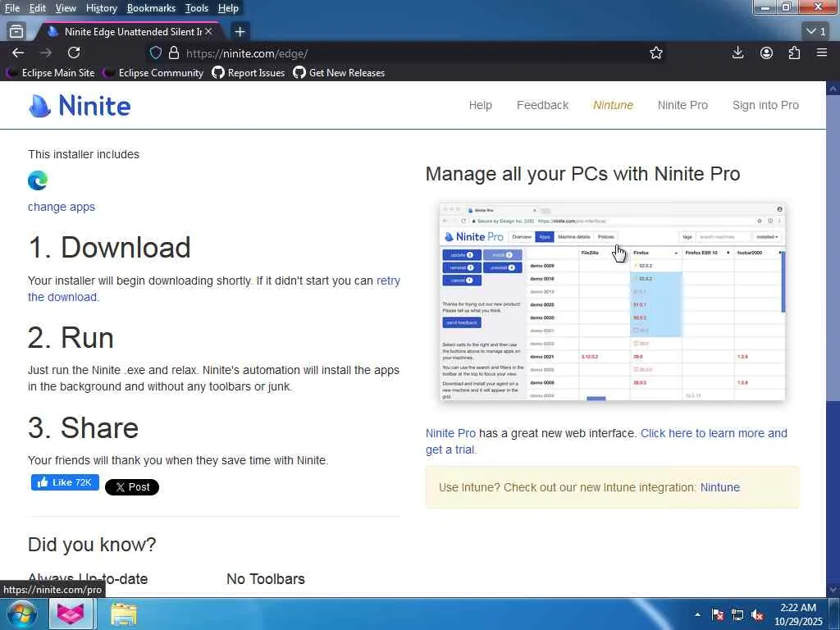Click the Ninite Pro interface screenshot
The width and height of the screenshot is (840, 630).
pyautogui.click(x=612, y=302)
